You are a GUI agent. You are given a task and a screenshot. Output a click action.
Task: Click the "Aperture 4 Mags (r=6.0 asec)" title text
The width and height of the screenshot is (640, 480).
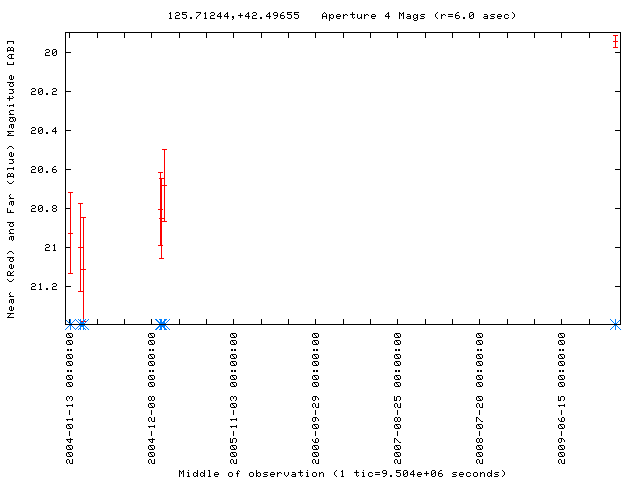(x=418, y=16)
